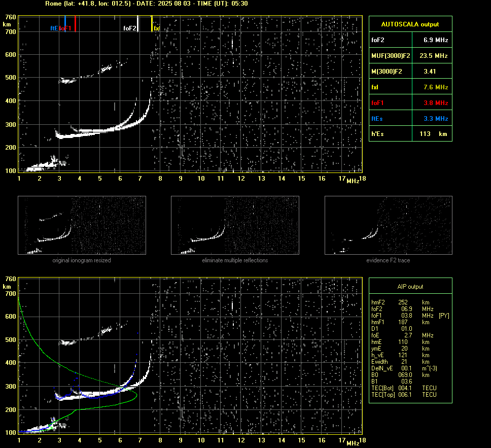Click the h_vE 121 km row
The image size is (491, 448).
[400, 355]
